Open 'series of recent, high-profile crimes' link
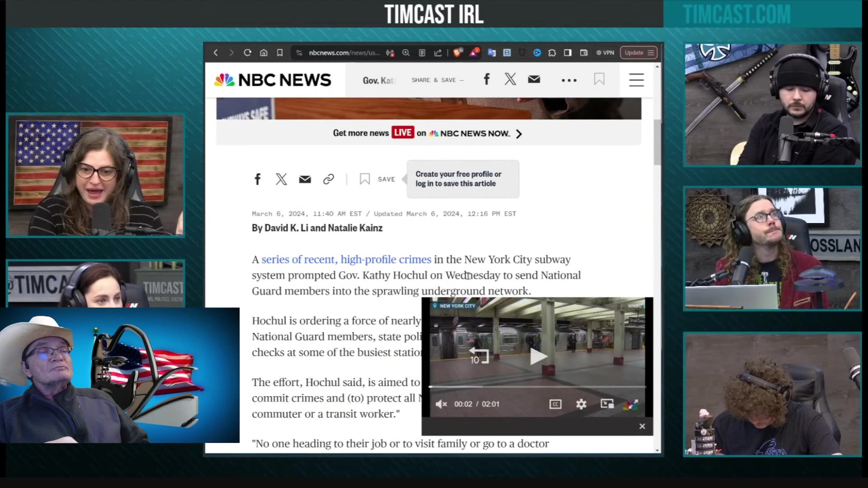This screenshot has width=868, height=488. (346, 259)
